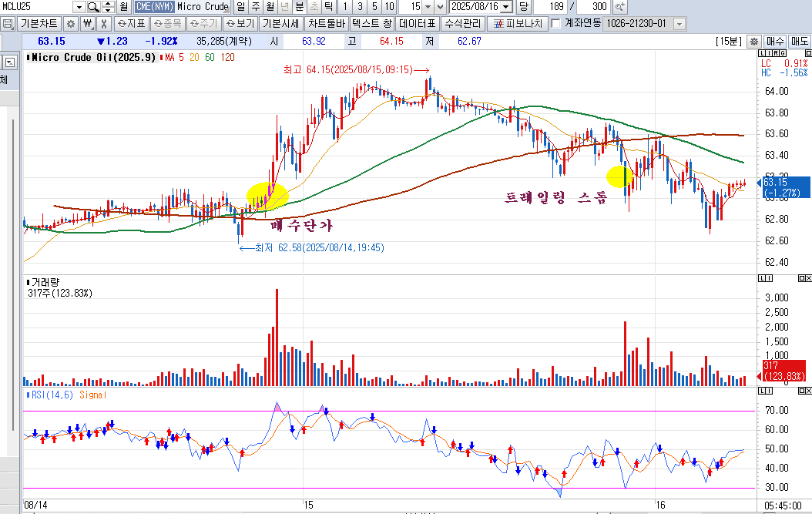Click the ₩ currency toolbar icon

88,24
